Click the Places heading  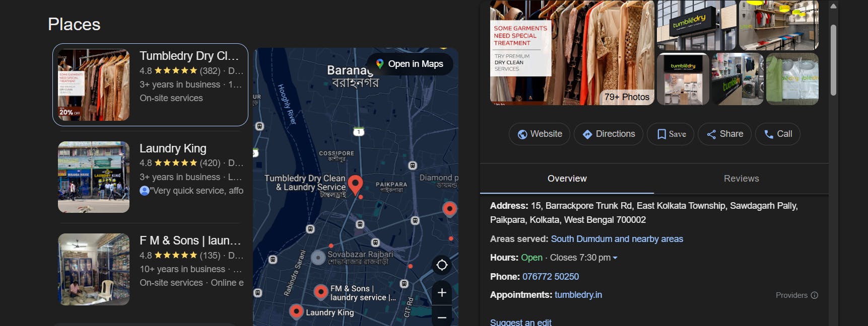[x=74, y=24]
